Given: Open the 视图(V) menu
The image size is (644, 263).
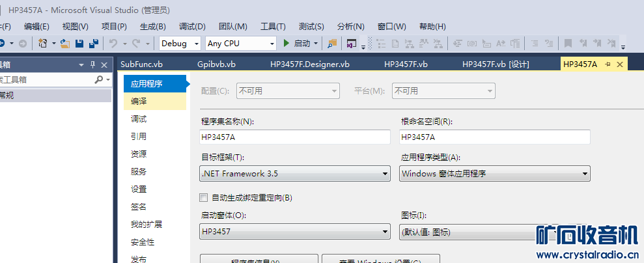Looking at the screenshot, I should tap(75, 27).
